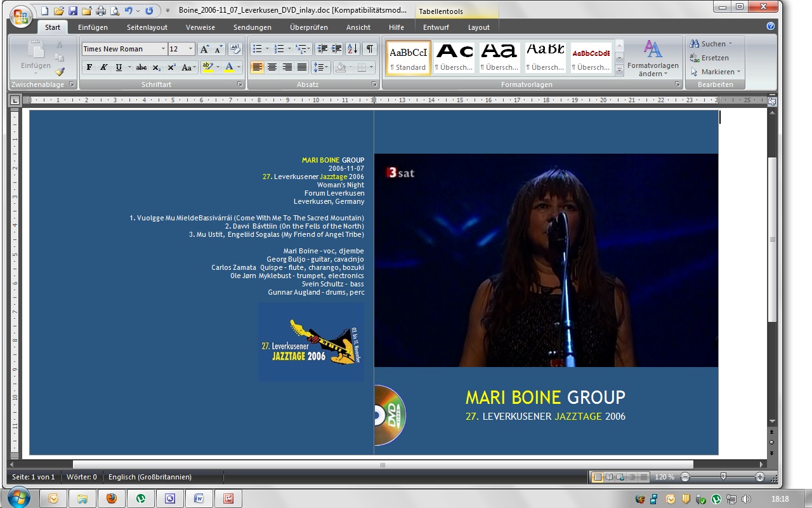Toggle bold (F) formatting

tap(89, 67)
